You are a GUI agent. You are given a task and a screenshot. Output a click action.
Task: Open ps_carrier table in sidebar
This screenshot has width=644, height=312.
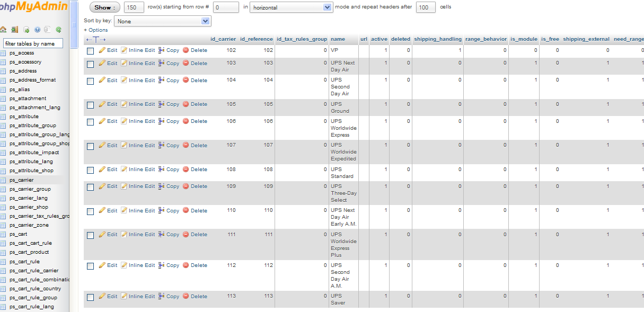click(22, 180)
